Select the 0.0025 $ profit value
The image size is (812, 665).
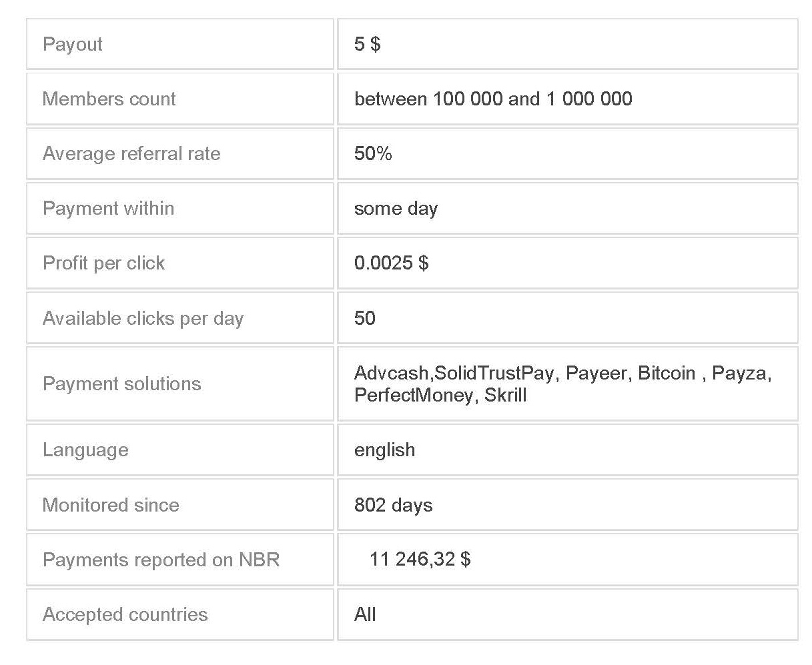point(391,263)
